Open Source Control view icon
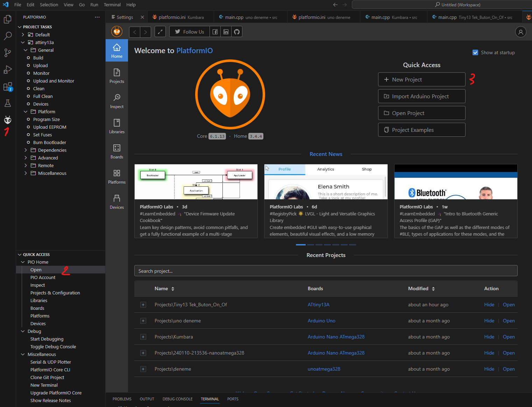Viewport: 532px width, 407px height. pos(8,52)
